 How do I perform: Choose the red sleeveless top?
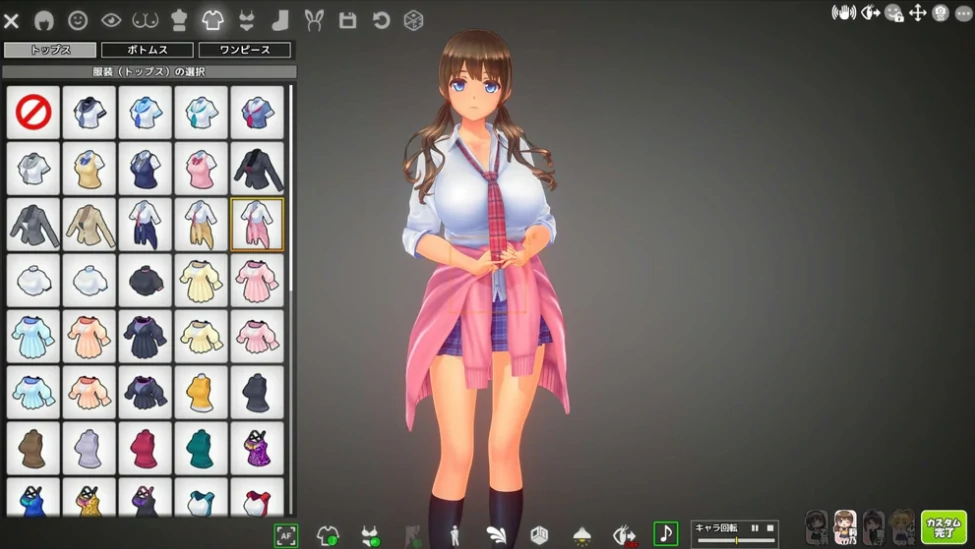(145, 448)
